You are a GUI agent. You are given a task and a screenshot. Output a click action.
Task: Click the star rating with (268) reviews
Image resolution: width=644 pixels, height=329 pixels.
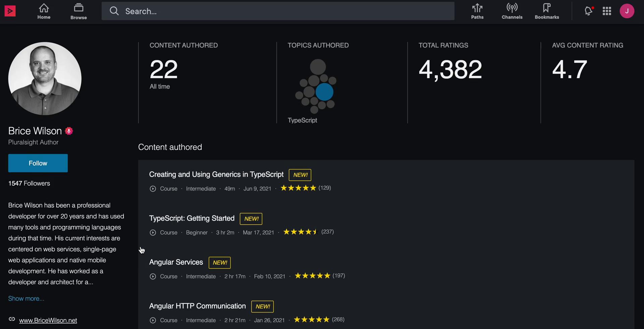(x=312, y=320)
